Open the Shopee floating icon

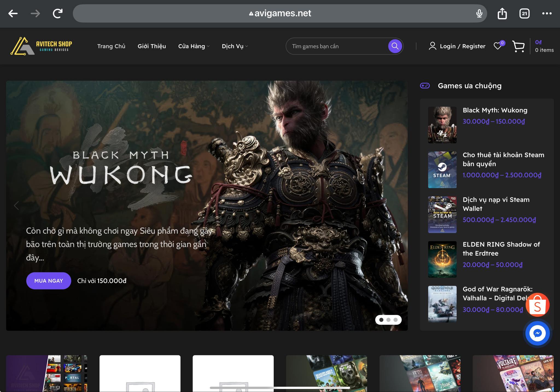[x=537, y=305]
